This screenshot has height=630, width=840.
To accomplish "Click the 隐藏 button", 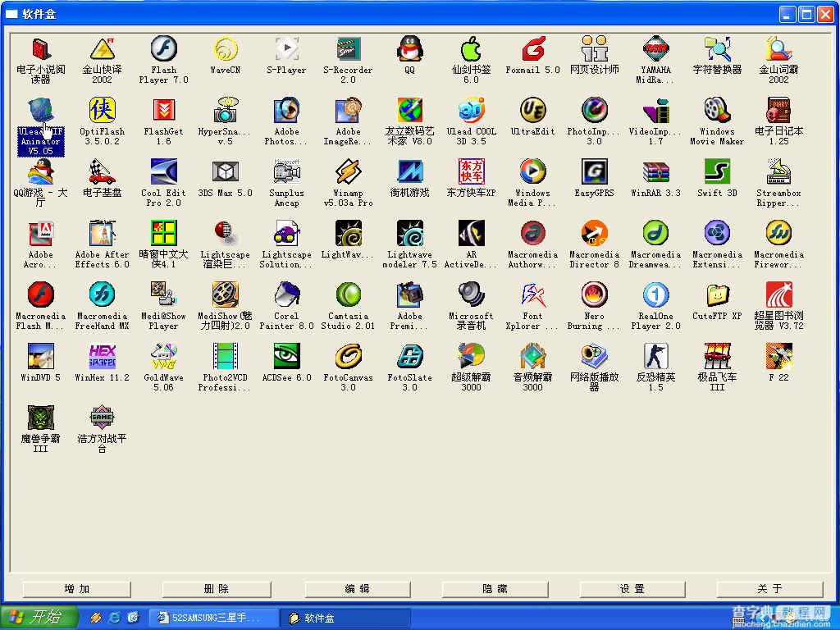I will click(495, 589).
